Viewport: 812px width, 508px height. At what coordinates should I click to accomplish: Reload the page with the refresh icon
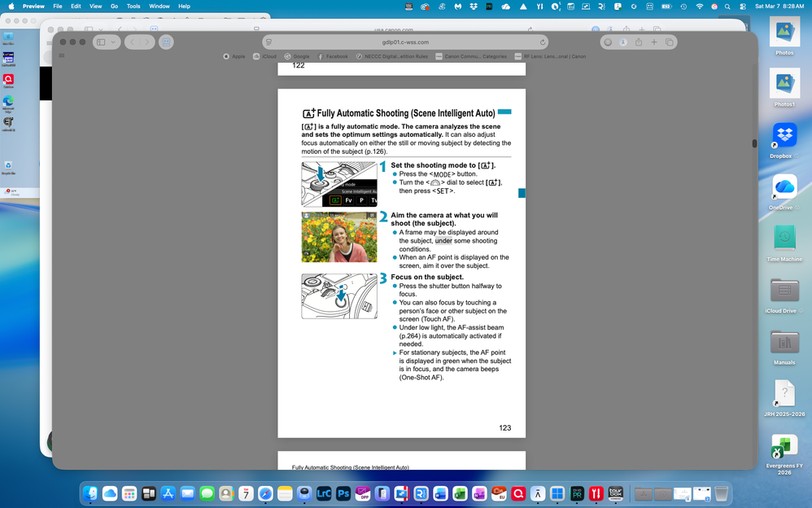(542, 42)
